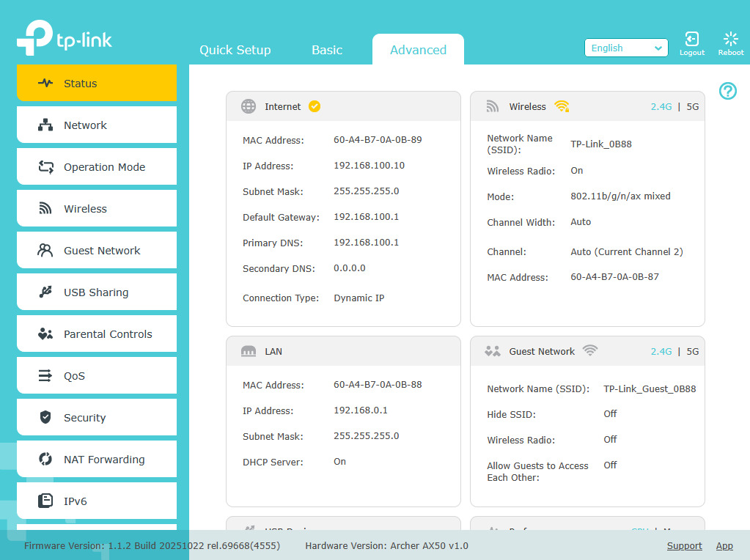The height and width of the screenshot is (560, 750).
Task: Click LAN MAC address 60-A4-B7-0A-0B-88
Action: click(x=378, y=385)
